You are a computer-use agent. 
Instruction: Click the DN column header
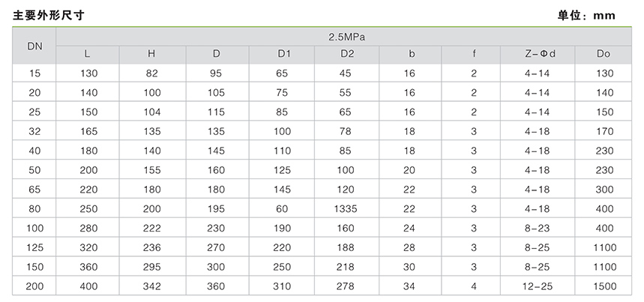coord(34,46)
